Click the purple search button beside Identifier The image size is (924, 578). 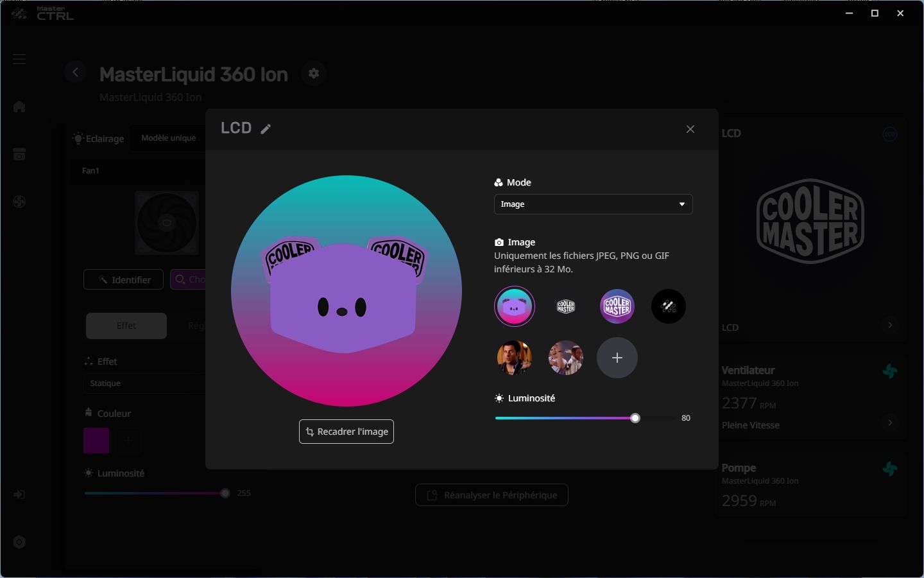(x=187, y=280)
